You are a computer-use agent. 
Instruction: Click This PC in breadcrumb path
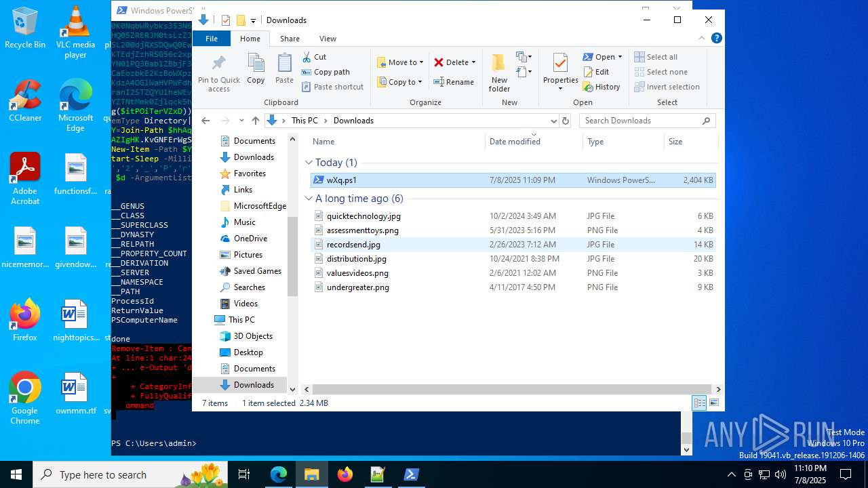(304, 121)
